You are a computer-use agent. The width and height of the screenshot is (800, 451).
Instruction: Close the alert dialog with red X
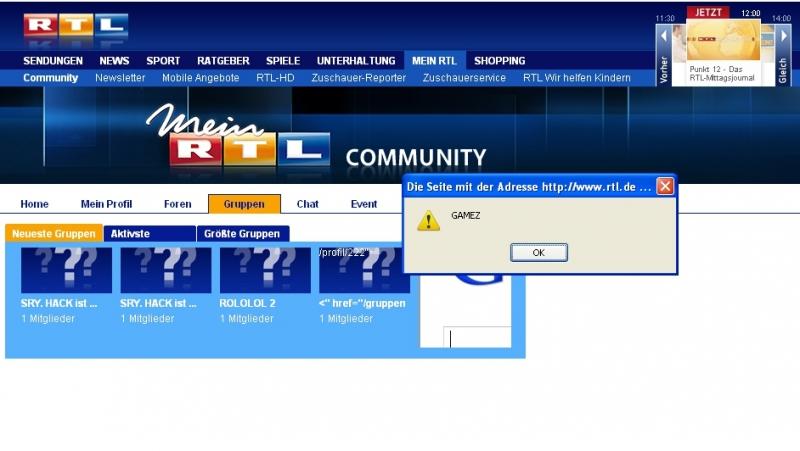click(x=665, y=186)
